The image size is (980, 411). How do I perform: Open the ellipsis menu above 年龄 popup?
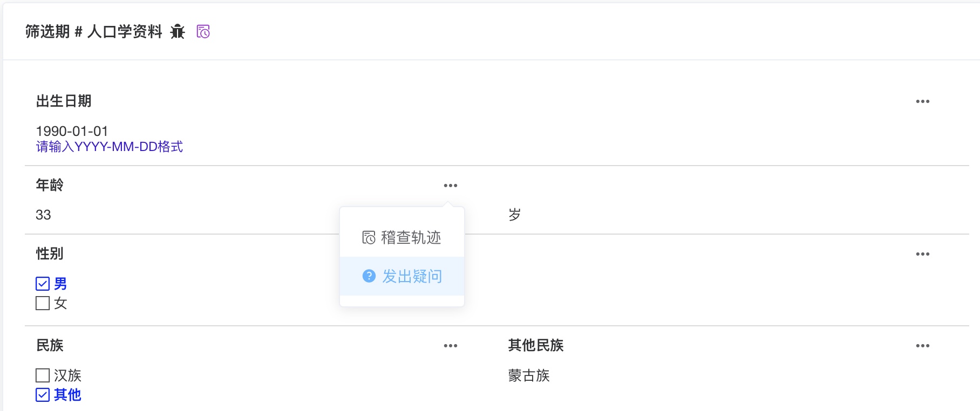click(451, 185)
